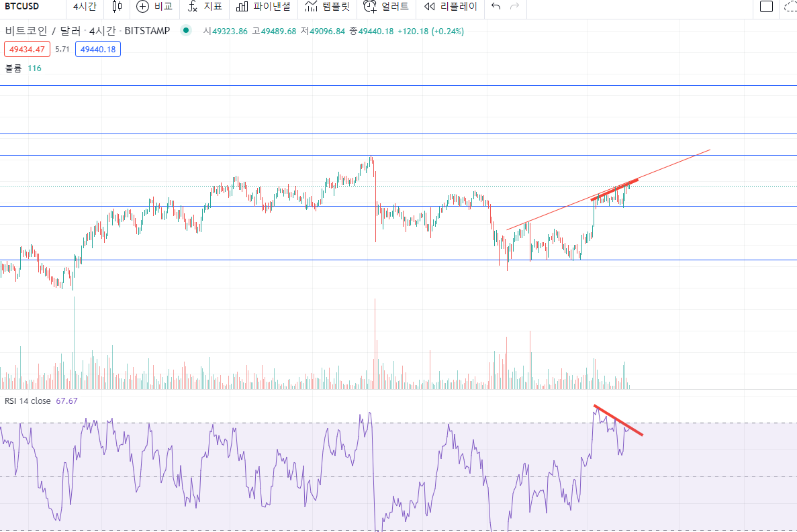Expand the 템플릿 indicator templates menu

coord(327,7)
